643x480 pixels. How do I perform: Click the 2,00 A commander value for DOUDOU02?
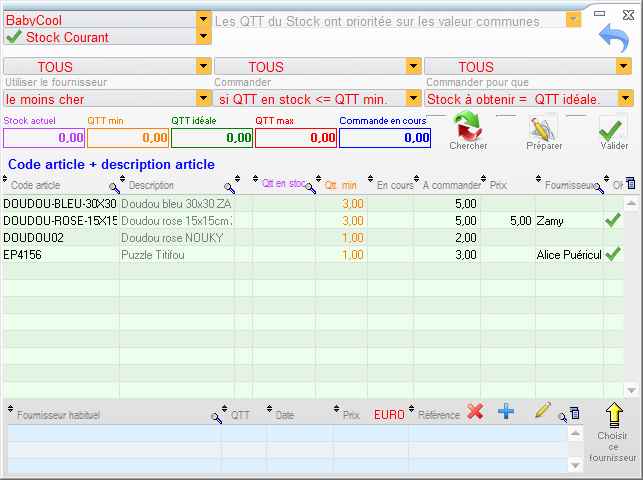[x=466, y=238]
